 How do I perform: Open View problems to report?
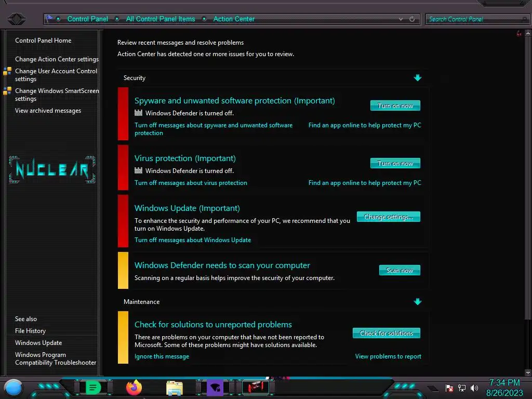point(388,356)
